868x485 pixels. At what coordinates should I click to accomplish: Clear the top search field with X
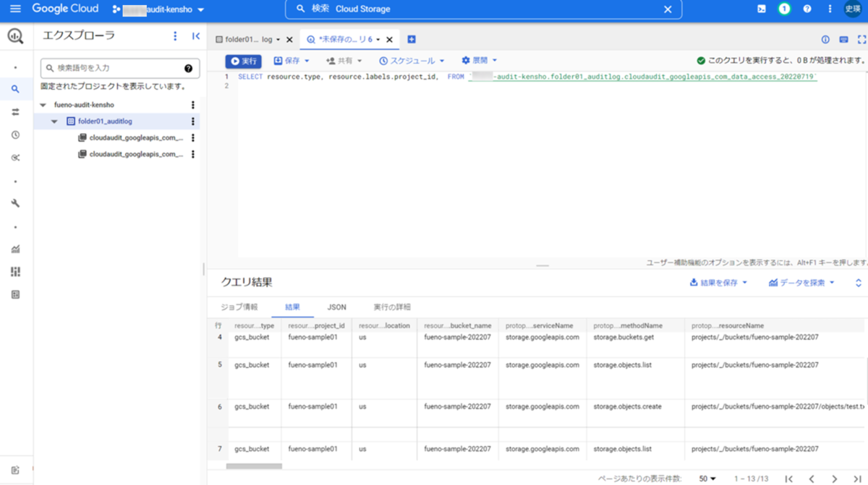tap(668, 9)
